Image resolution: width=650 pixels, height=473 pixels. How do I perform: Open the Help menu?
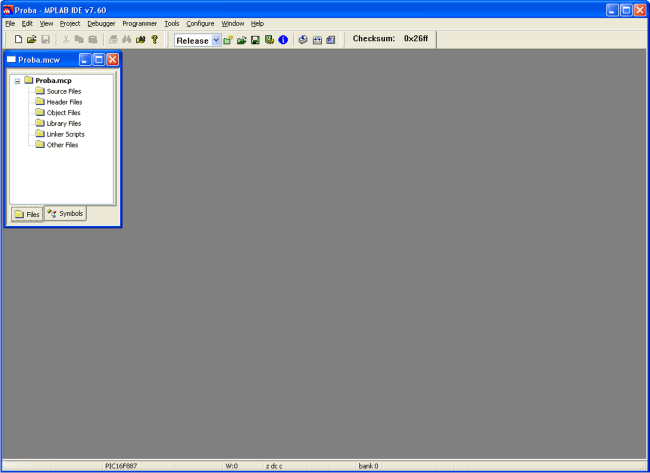pyautogui.click(x=257, y=24)
